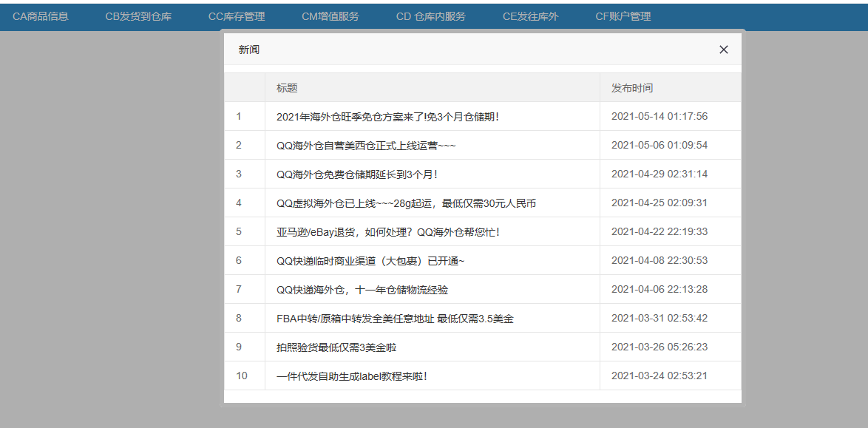This screenshot has height=428, width=868.
Task: Close the 新闻 news dialog
Action: click(723, 50)
